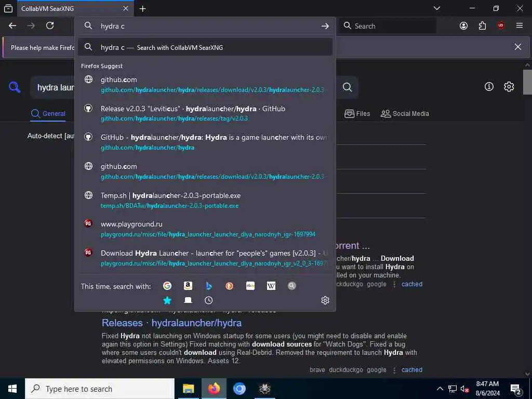Image resolution: width=532 pixels, height=399 pixels.
Task: Open the taskbar clock showing 8:47 AM
Action: [487, 389]
